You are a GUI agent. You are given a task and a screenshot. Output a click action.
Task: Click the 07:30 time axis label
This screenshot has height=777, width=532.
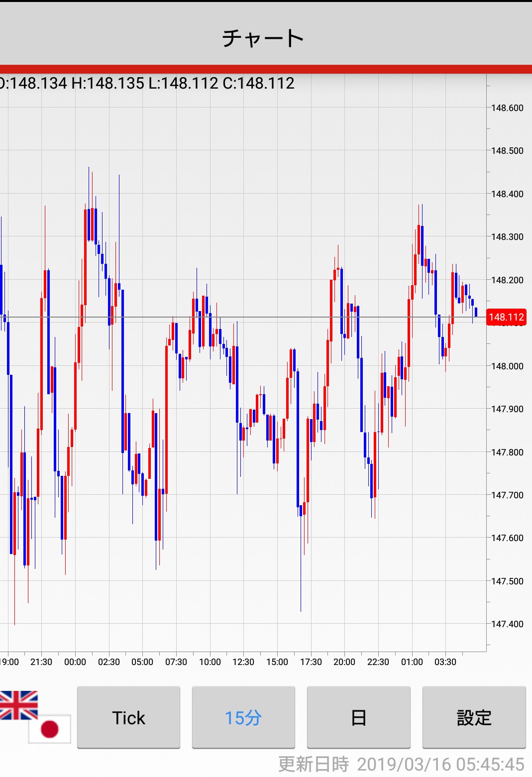(176, 662)
